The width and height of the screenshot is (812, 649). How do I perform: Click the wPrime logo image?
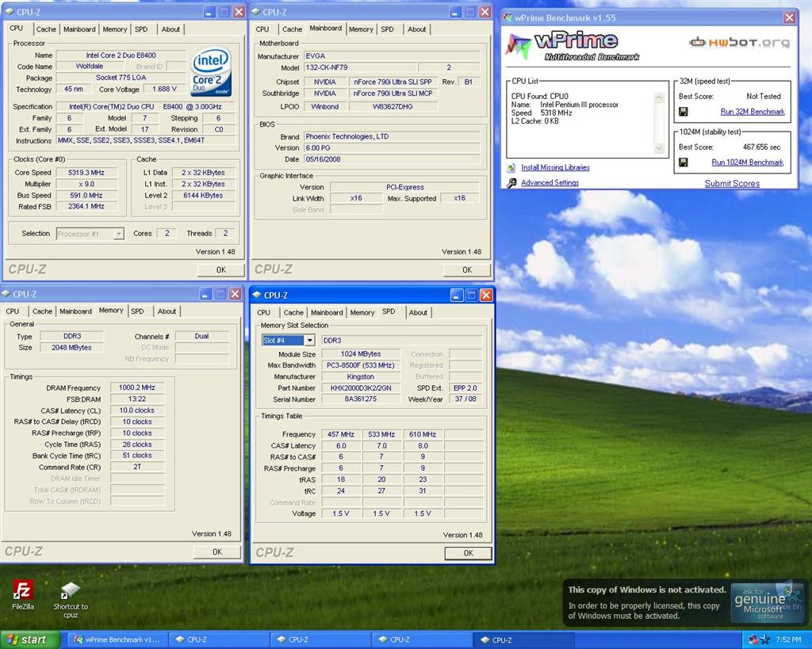coord(573,46)
